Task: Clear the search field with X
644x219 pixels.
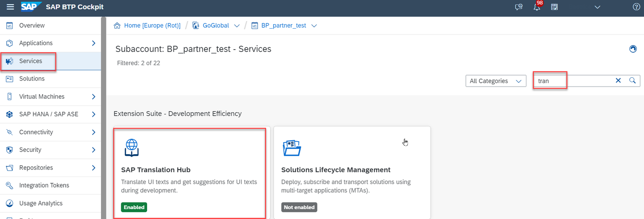Action: pyautogui.click(x=619, y=80)
